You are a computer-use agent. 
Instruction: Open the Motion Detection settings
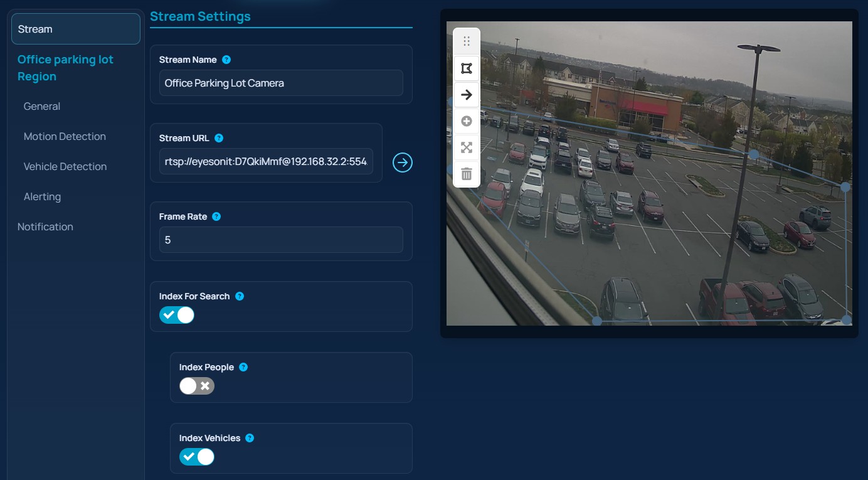pos(64,136)
